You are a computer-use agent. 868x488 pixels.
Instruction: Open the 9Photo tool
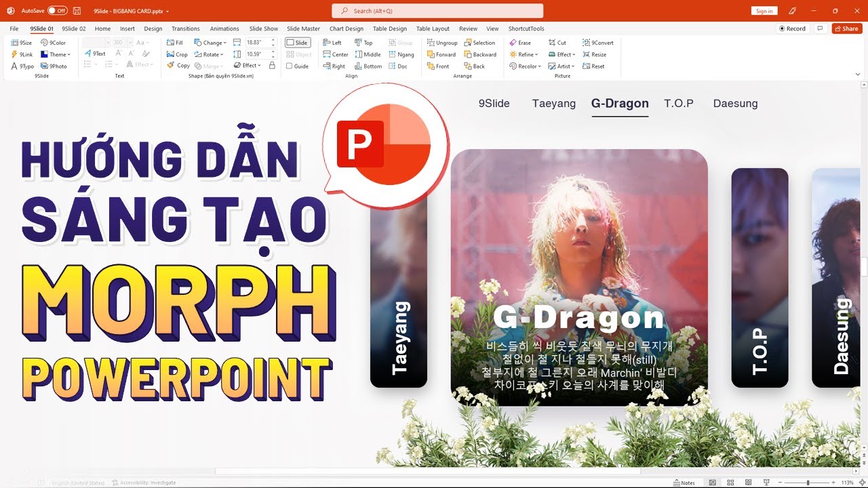tap(54, 66)
